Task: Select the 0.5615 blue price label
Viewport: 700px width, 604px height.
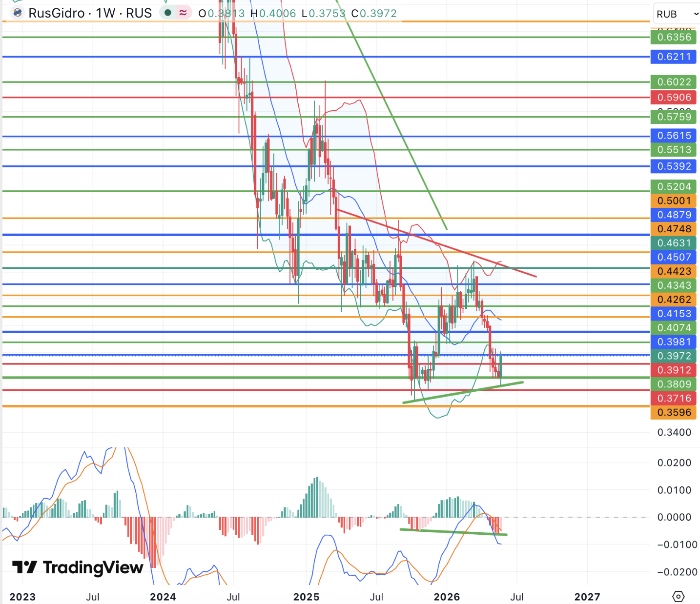Action: pos(674,136)
